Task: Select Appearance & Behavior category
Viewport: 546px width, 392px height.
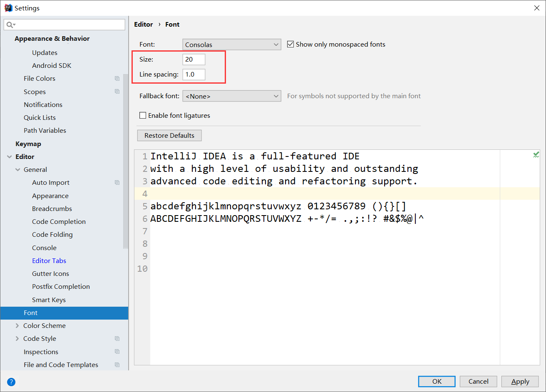Action: [52, 38]
